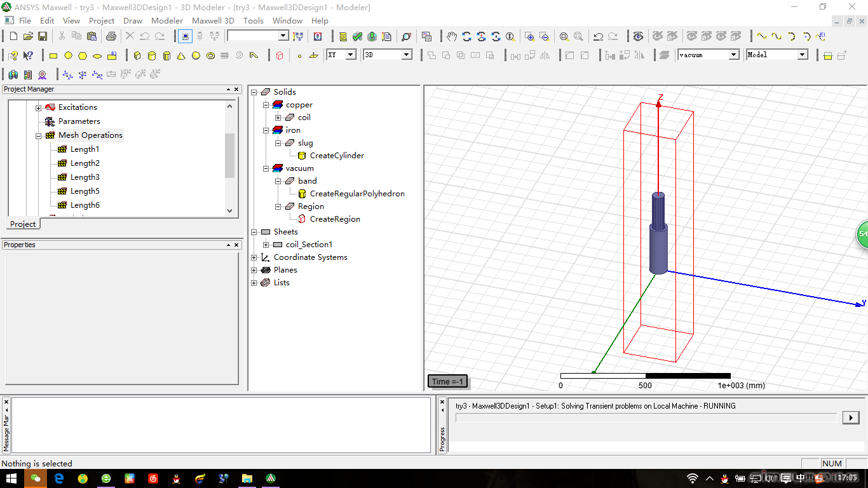Viewport: 868px width, 488px height.
Task: Close the Properties panel
Action: point(237,245)
